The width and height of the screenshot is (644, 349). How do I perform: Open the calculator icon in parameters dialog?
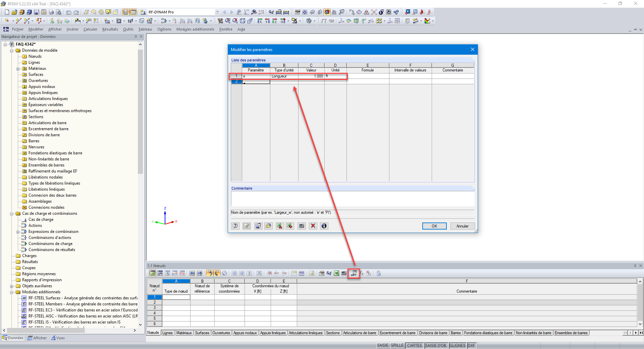(302, 226)
